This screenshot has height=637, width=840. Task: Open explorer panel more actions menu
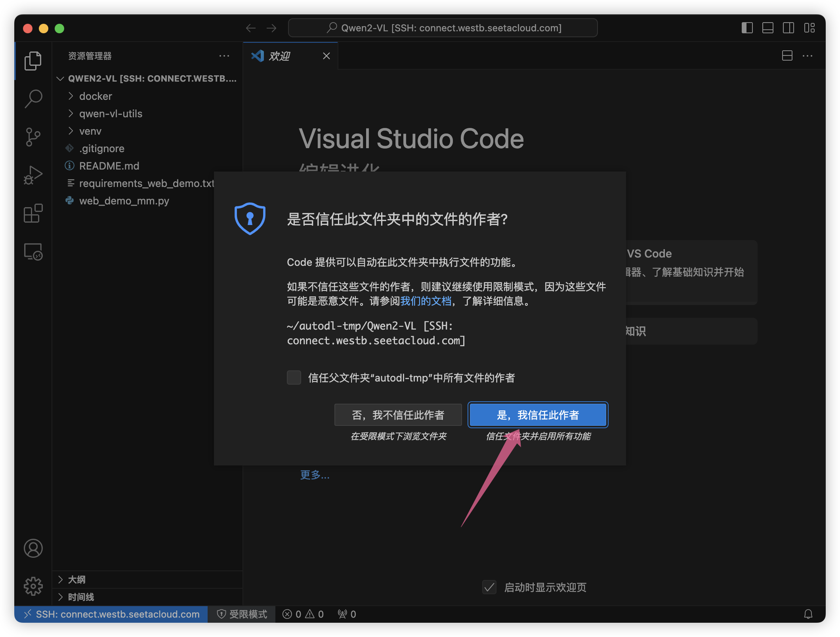[224, 56]
